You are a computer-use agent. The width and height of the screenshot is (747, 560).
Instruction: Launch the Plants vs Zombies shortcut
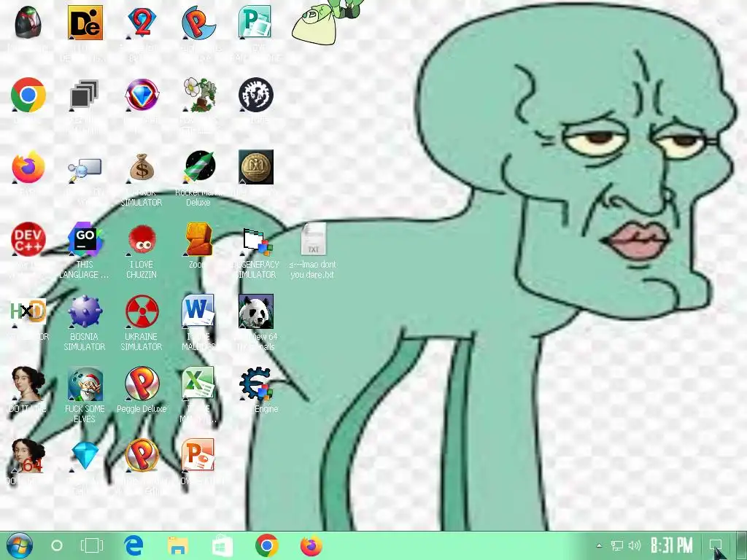coord(198,95)
